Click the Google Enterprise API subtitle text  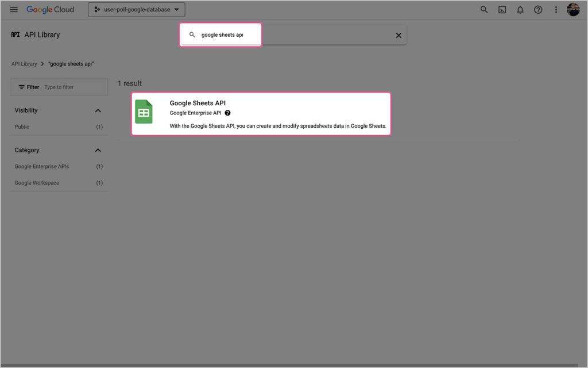[195, 113]
